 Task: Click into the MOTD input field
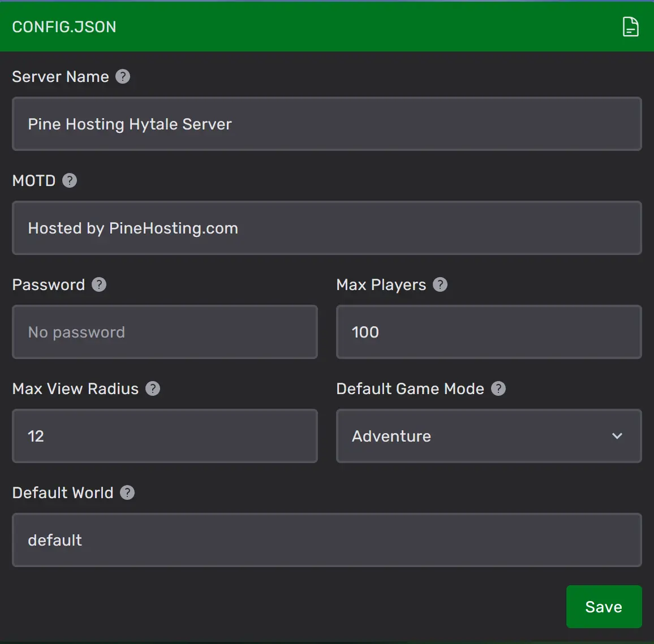(326, 228)
